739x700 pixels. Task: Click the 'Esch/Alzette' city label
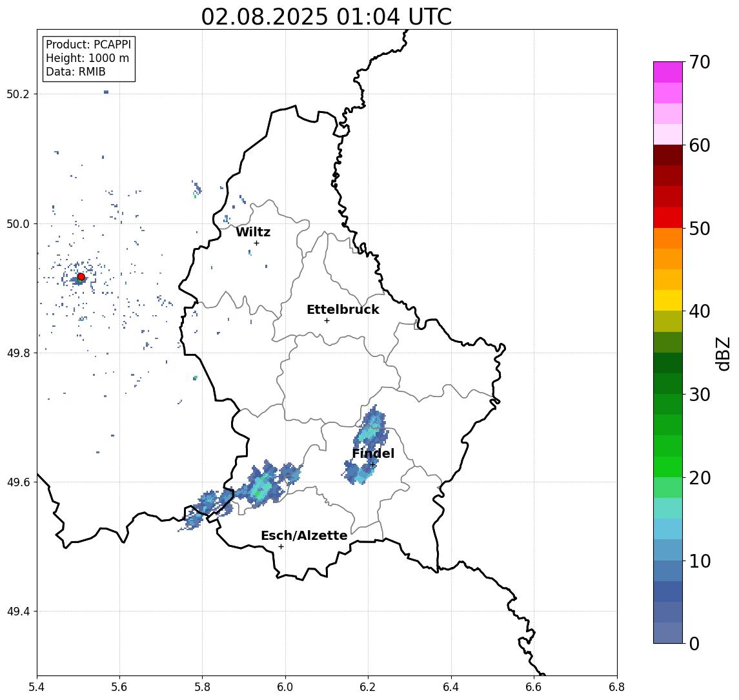click(304, 535)
